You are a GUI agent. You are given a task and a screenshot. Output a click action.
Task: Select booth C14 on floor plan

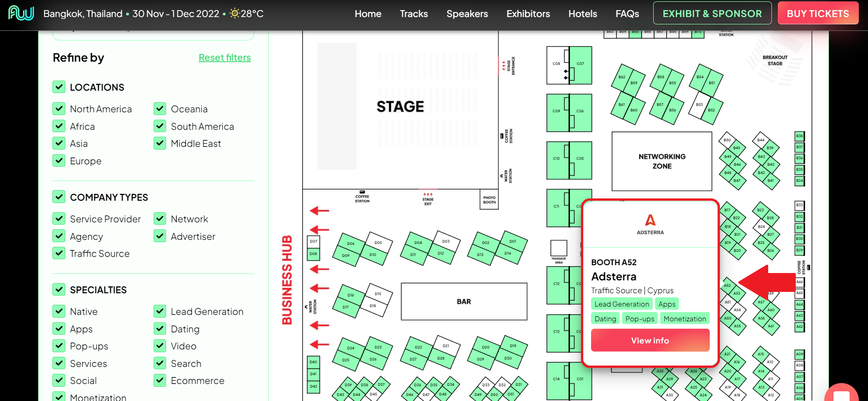[x=558, y=381]
